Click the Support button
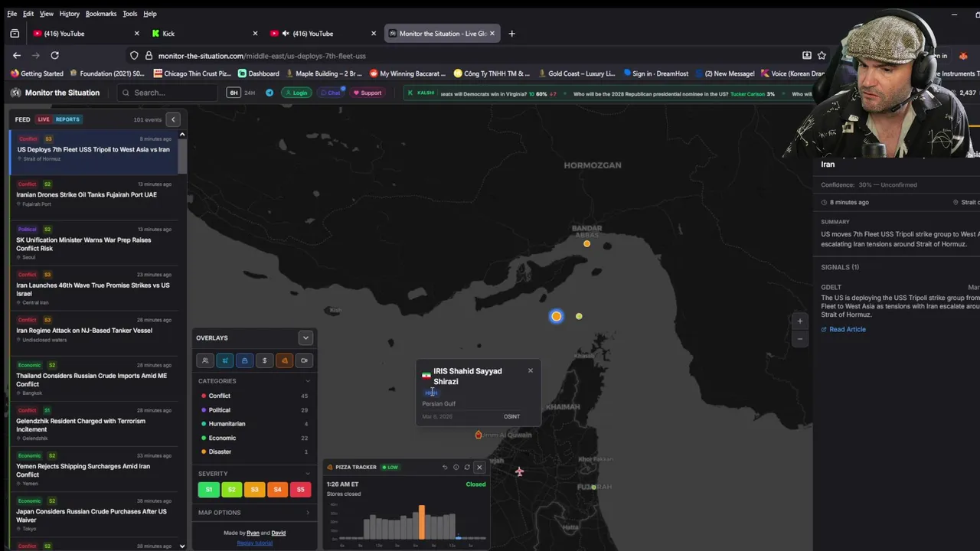980x551 pixels. coord(367,93)
